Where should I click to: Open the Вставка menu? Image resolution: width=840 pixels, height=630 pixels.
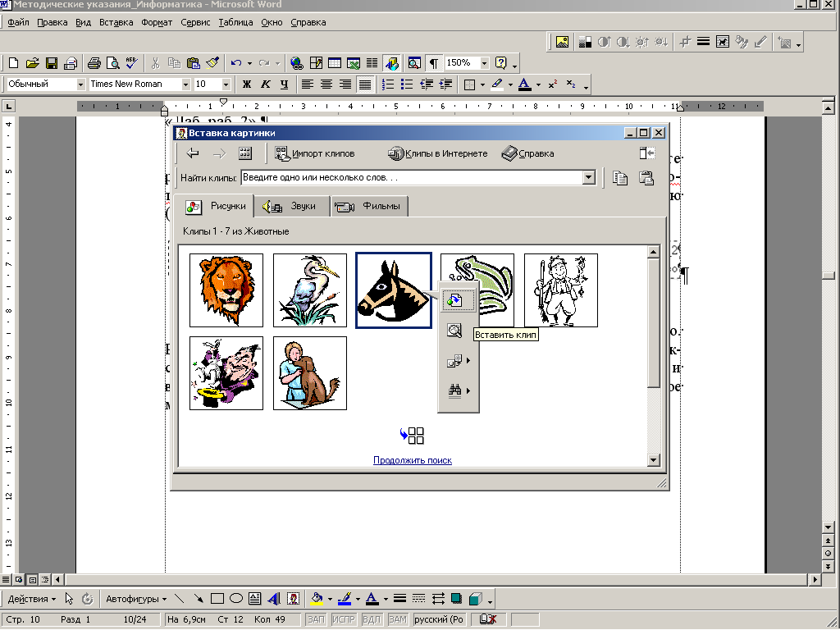116,22
